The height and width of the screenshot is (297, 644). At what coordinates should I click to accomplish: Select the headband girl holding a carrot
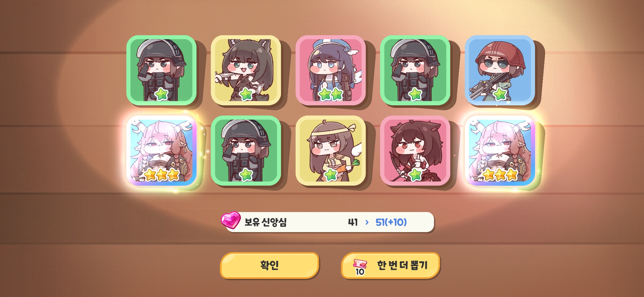[x=331, y=150]
